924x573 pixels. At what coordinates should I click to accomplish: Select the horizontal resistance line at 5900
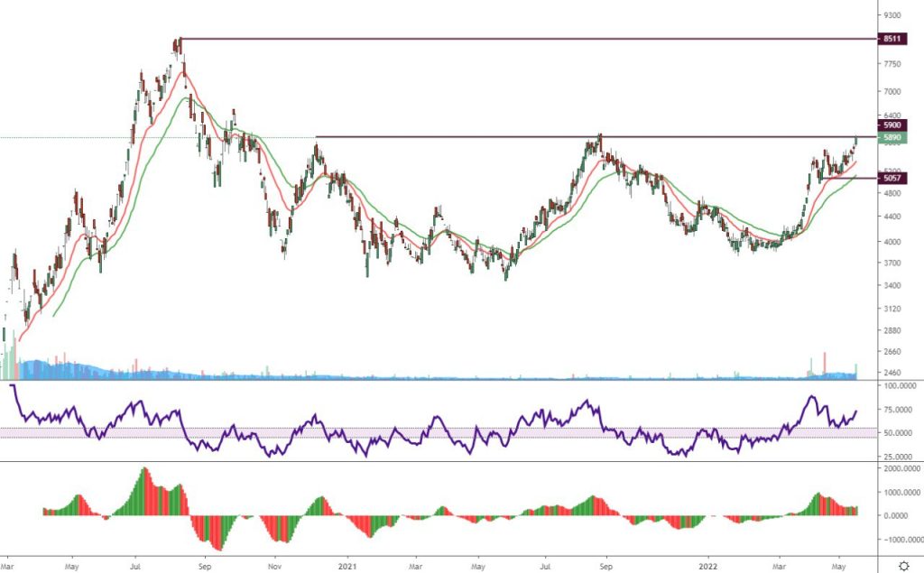click(x=587, y=136)
